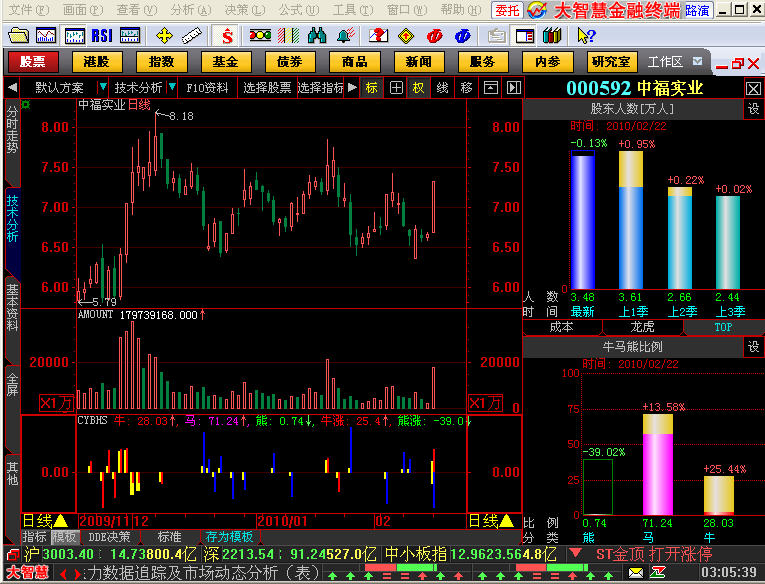Expand the 技术分析 dropdown arrow
The height and width of the screenshot is (584, 765).
click(171, 87)
